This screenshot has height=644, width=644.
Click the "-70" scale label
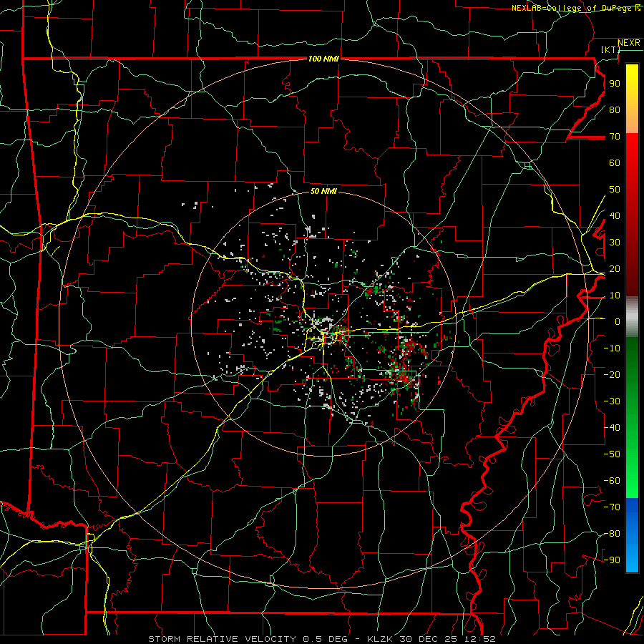coord(612,507)
